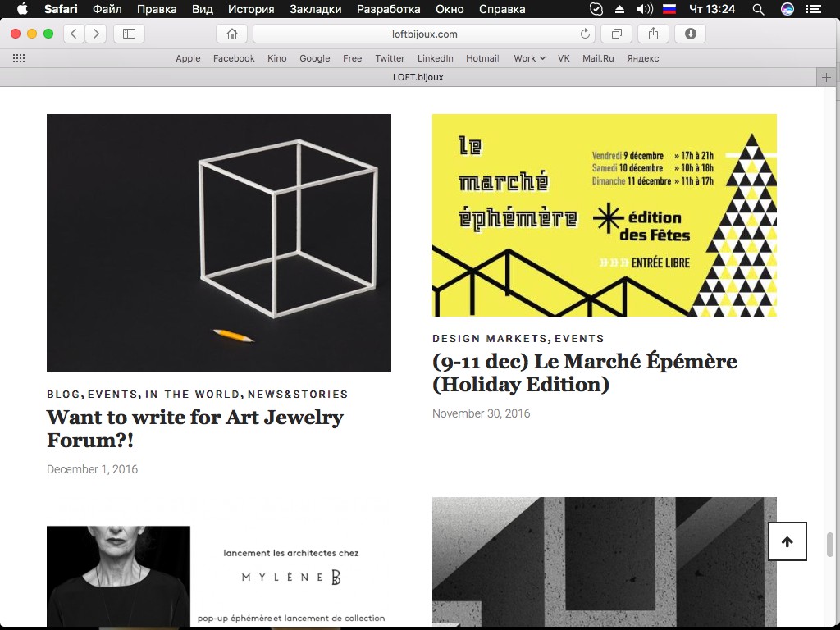Open Siri from the menu bar

point(787,9)
